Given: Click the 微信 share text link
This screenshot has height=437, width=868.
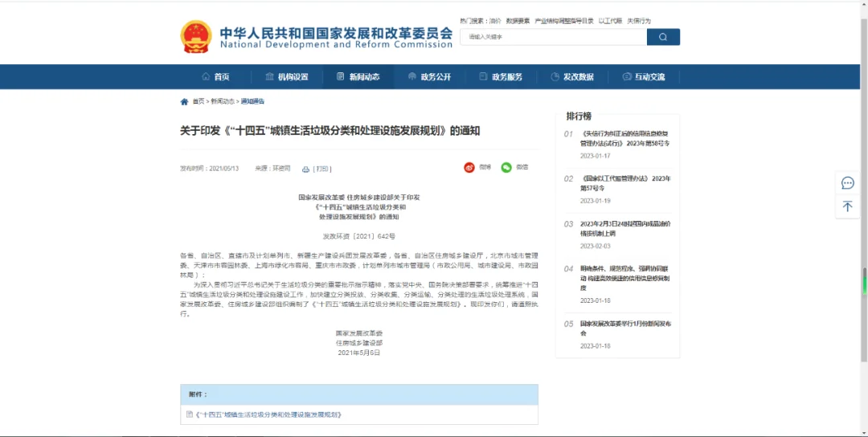Looking at the screenshot, I should (522, 167).
